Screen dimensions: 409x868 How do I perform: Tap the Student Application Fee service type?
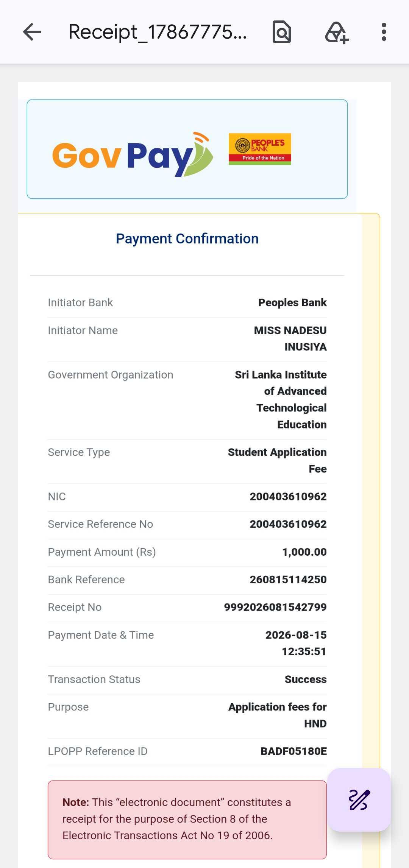point(277,461)
